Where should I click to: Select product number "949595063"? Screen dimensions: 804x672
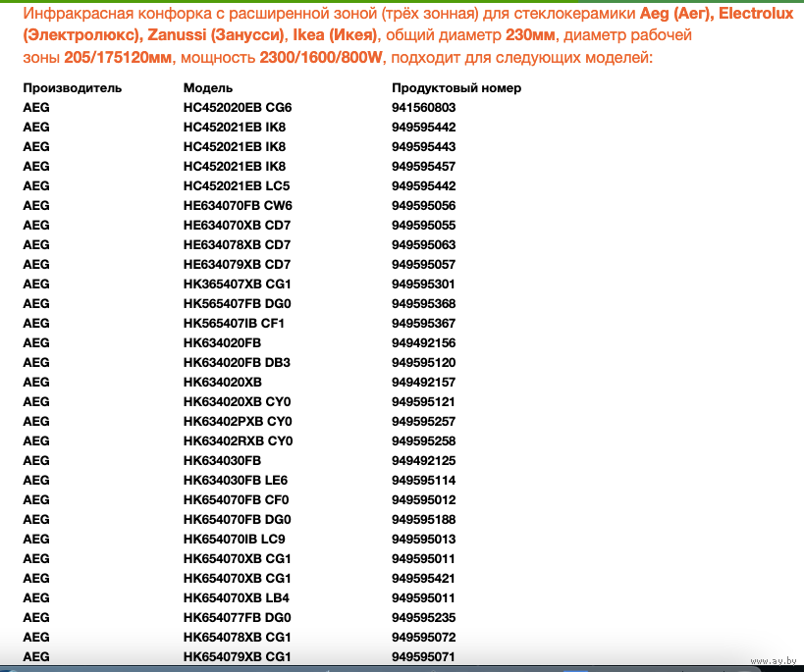[x=423, y=245]
